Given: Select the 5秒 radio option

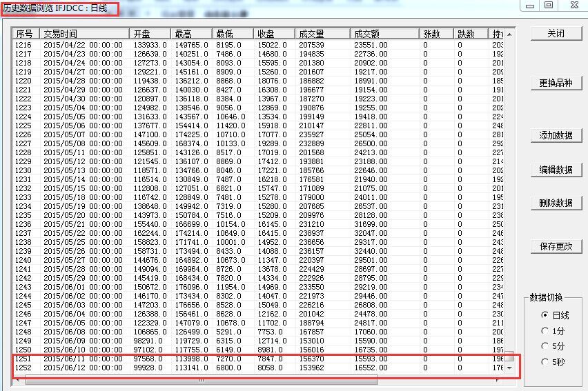Looking at the screenshot, I should pos(545,361).
